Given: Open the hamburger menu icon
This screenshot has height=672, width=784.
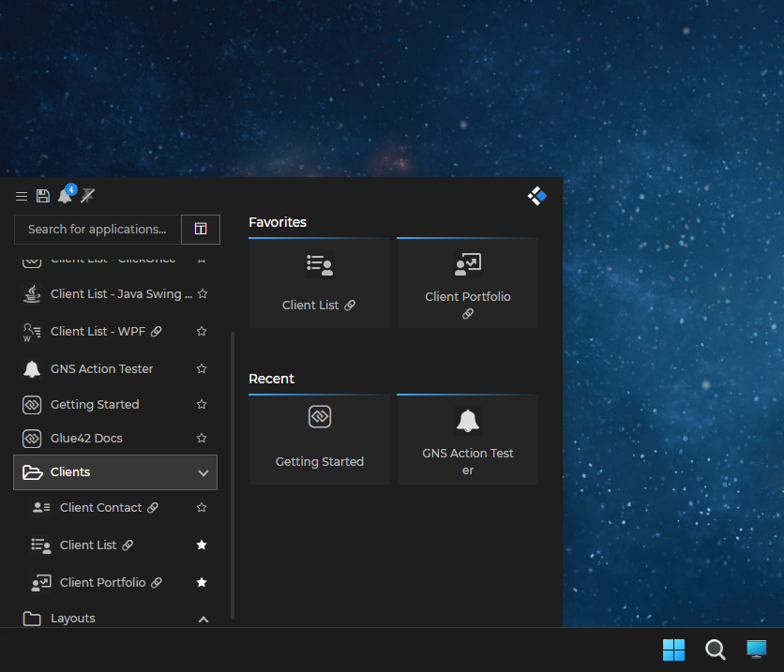Looking at the screenshot, I should point(22,196).
